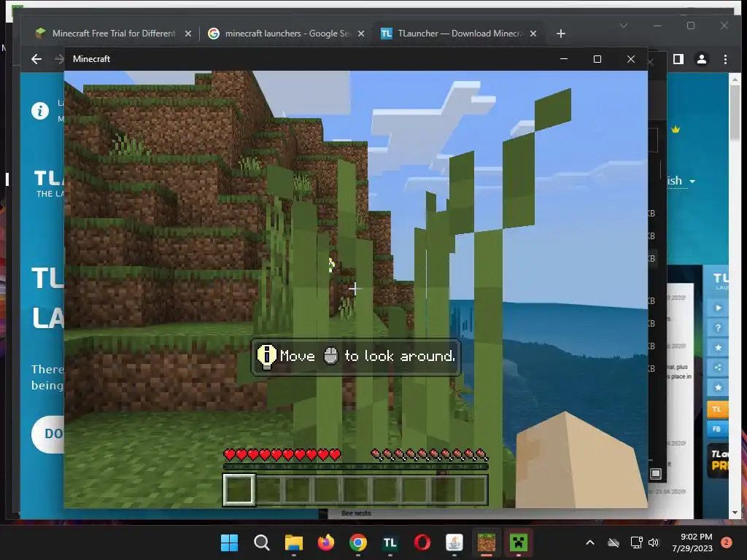
Task: Click the orange TL button in sidebar
Action: [x=717, y=409]
